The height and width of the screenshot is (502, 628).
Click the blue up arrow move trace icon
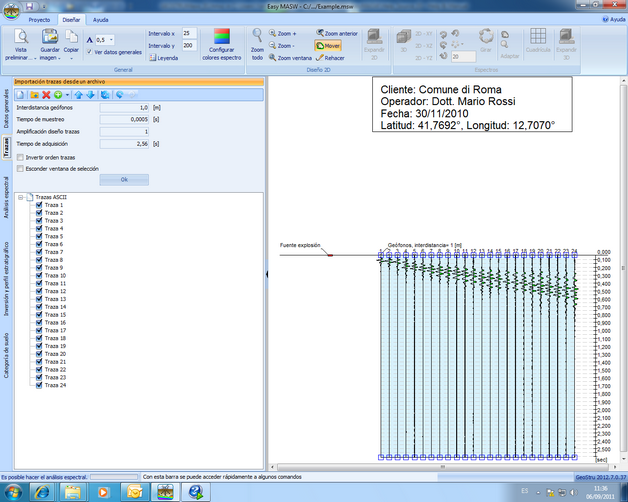[78, 95]
